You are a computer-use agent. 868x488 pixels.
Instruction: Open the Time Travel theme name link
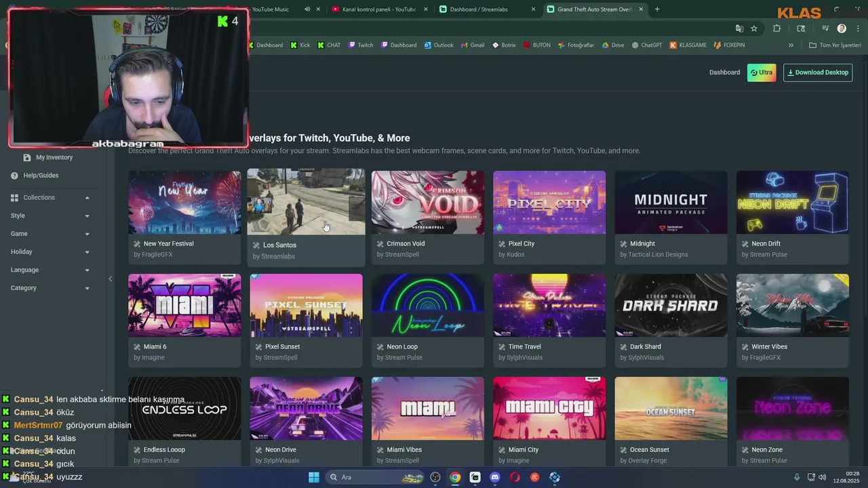click(525, 346)
